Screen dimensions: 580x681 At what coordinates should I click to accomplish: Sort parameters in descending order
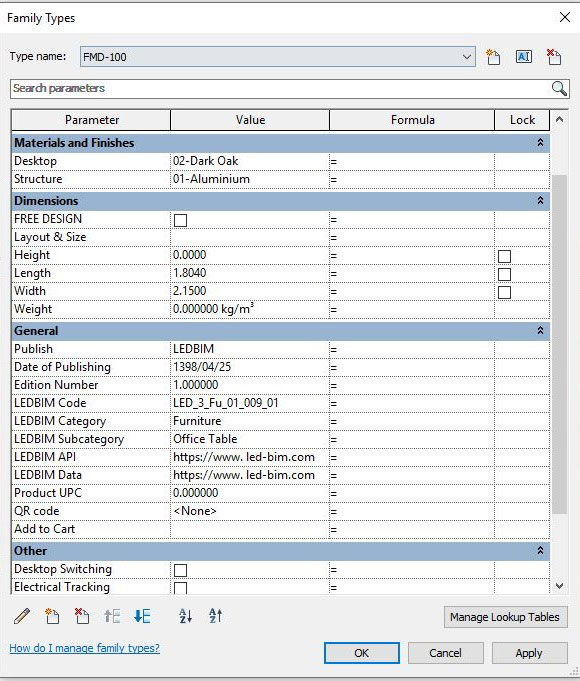click(x=215, y=616)
